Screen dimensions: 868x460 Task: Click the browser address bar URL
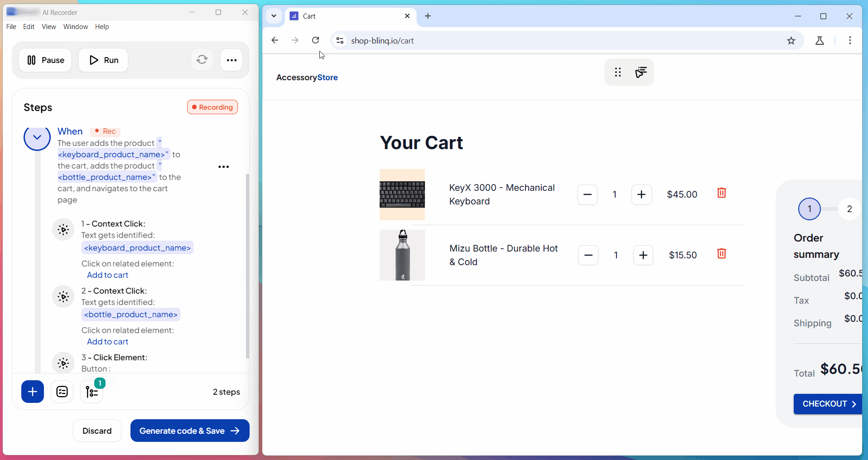coord(382,41)
